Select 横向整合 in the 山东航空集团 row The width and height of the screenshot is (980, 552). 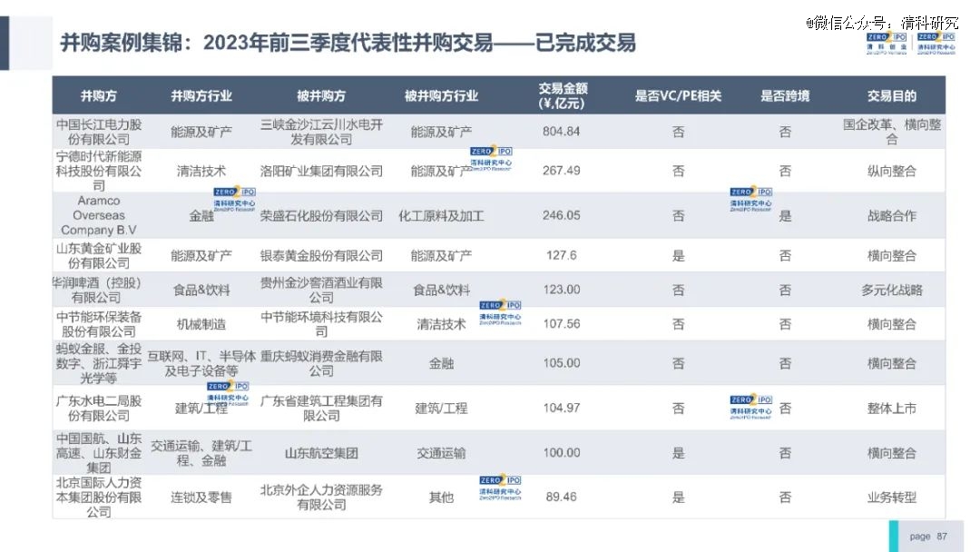(x=892, y=453)
